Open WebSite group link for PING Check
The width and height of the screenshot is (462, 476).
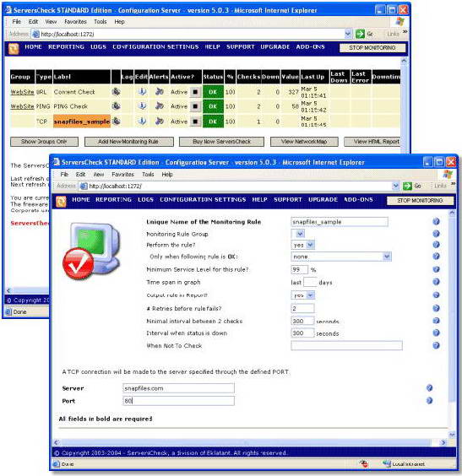(22, 106)
